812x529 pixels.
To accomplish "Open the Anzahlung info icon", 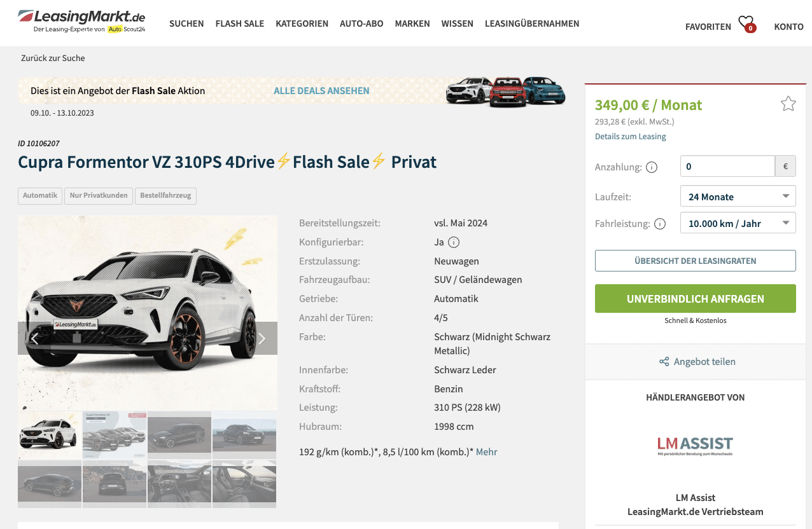I will [x=652, y=167].
